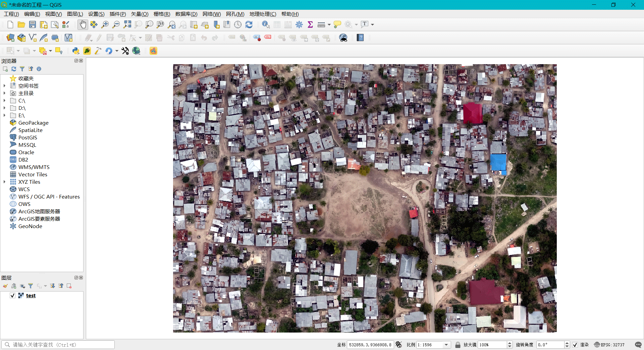Float the 图层 panel with dock button
Image resolution: width=644 pixels, height=350 pixels.
point(76,278)
